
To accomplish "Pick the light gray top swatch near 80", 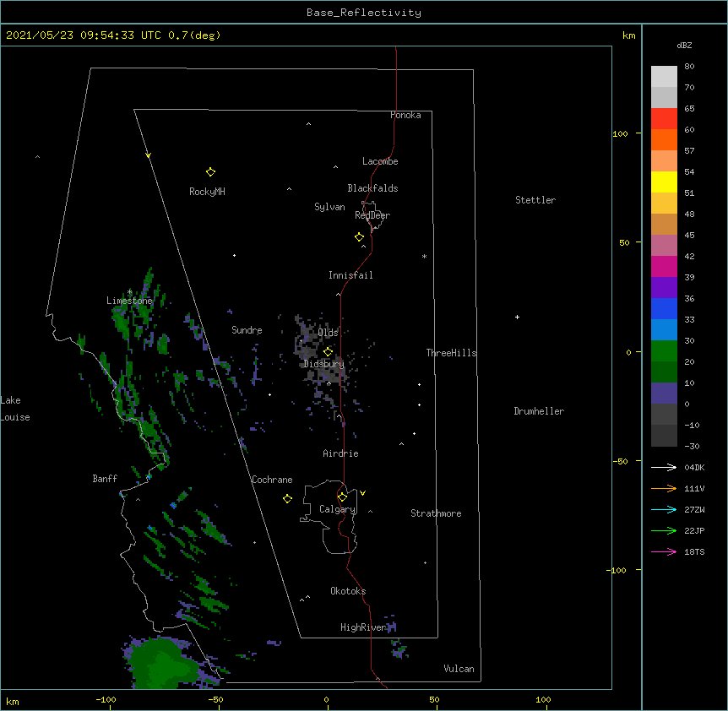I will click(x=664, y=76).
